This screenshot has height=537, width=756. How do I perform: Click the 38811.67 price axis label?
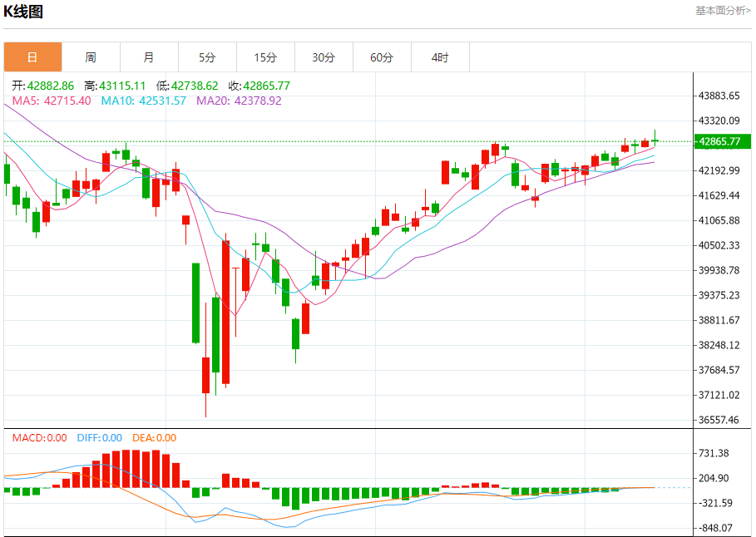click(x=719, y=320)
